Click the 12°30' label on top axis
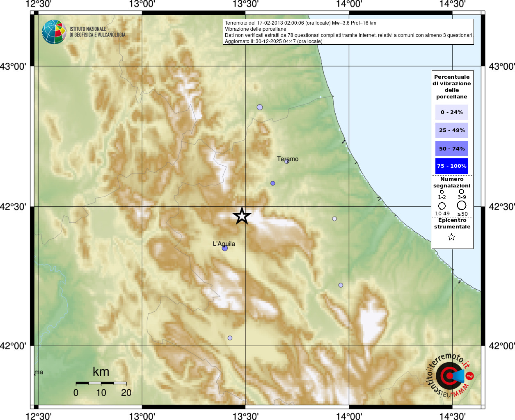Screen dimensions: 515x420 [39, 4]
